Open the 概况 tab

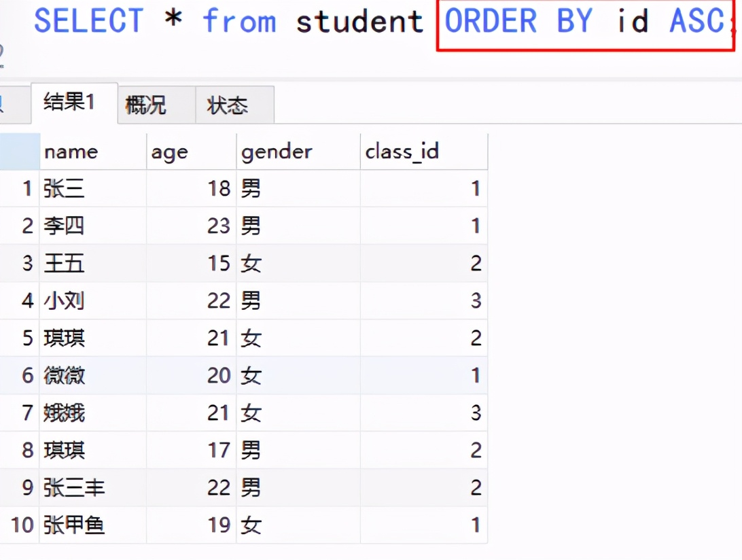[157, 105]
